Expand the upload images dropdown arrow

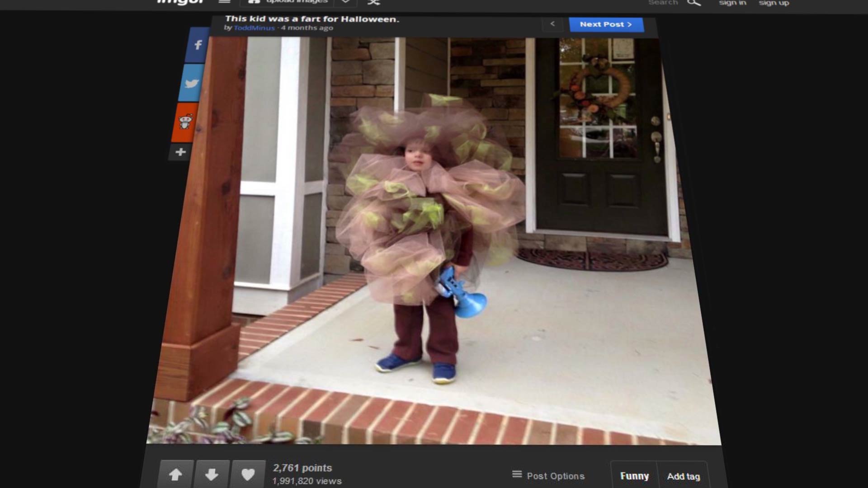pyautogui.click(x=345, y=2)
